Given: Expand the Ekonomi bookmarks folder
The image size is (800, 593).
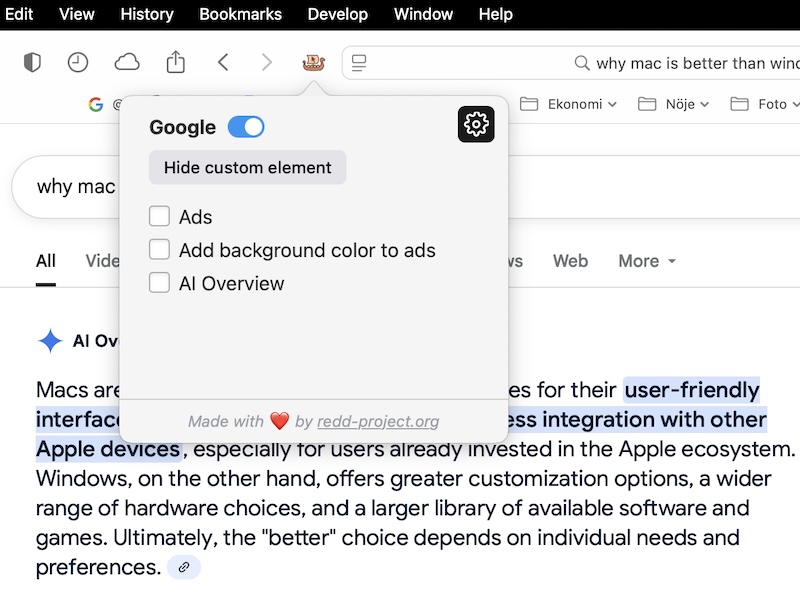Looking at the screenshot, I should [x=568, y=105].
